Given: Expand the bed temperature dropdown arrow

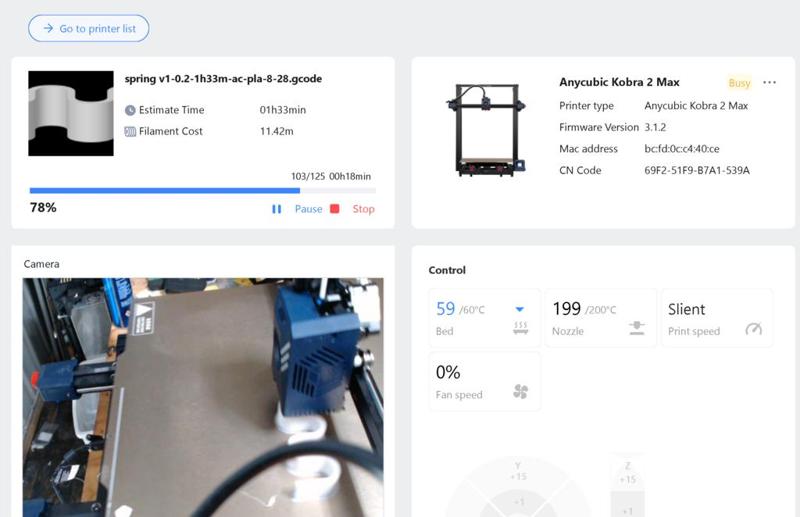Looking at the screenshot, I should click(x=519, y=309).
